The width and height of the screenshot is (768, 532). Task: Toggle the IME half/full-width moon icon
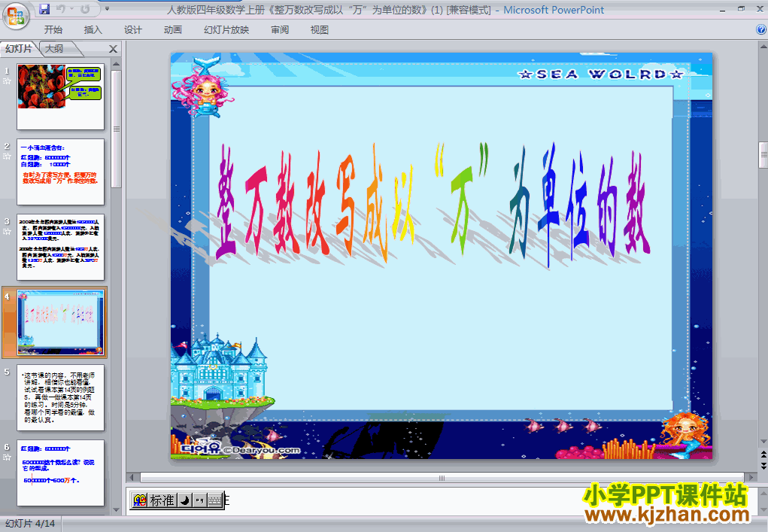184,500
